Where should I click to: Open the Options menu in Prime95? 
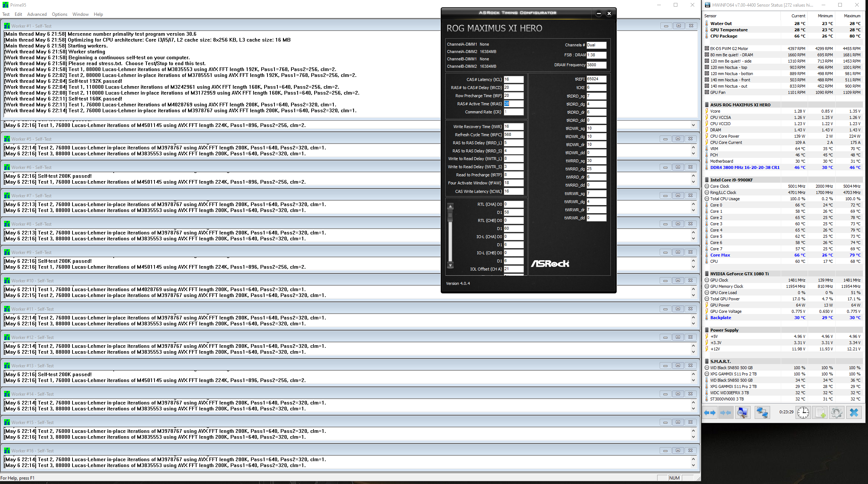[59, 14]
